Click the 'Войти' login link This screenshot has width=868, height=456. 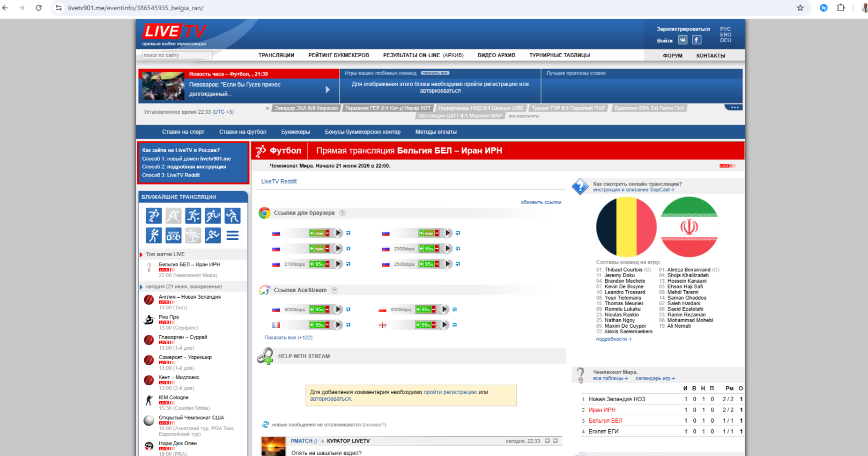click(665, 41)
